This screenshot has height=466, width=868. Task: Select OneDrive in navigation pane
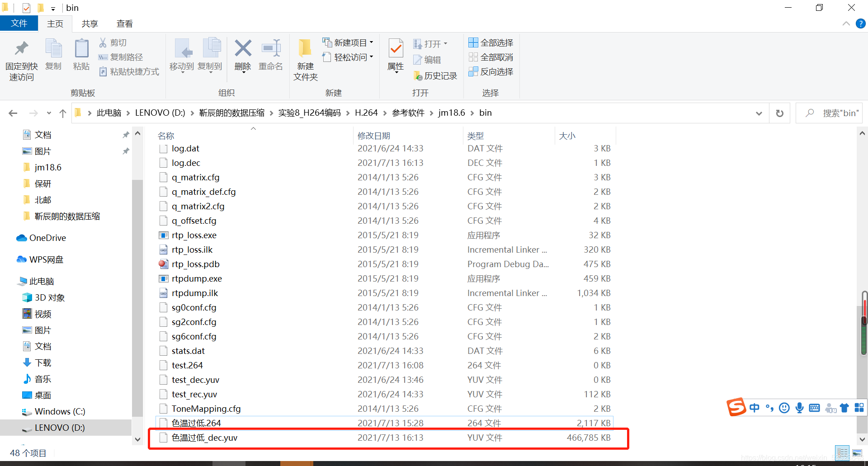click(41, 238)
